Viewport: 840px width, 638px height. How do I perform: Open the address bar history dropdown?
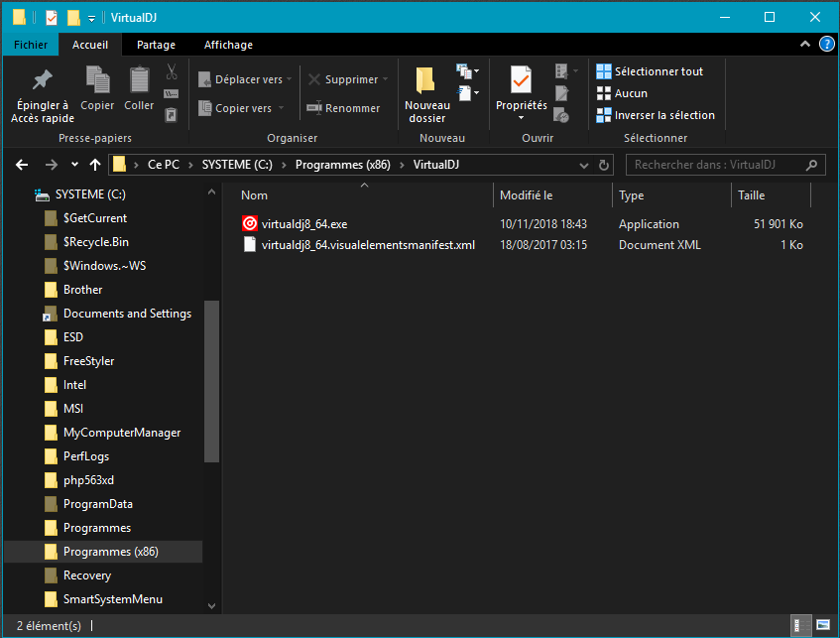click(584, 165)
